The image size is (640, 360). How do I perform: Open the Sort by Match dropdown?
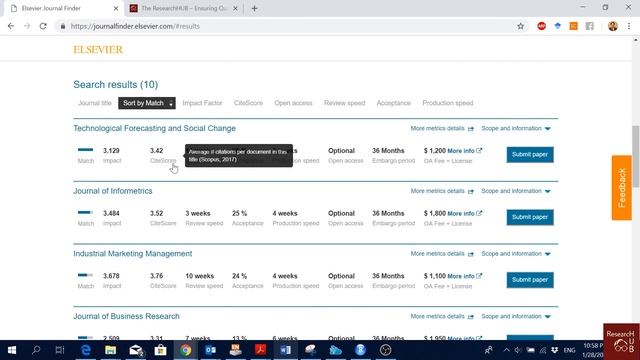pos(147,103)
